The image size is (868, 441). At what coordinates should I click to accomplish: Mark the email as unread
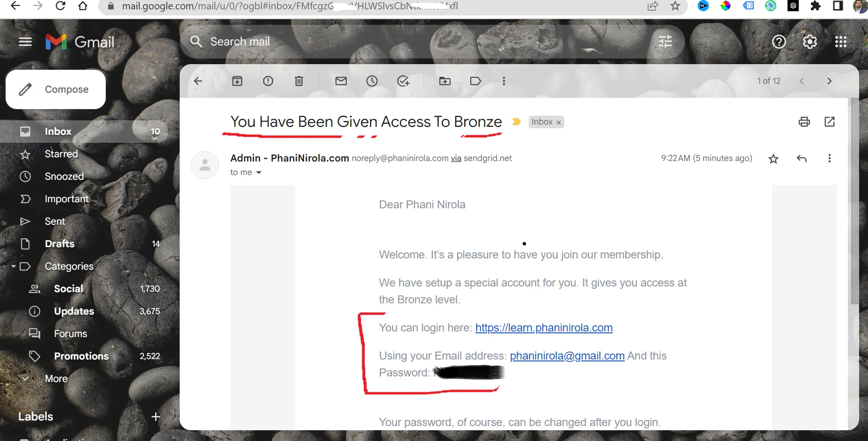point(341,81)
